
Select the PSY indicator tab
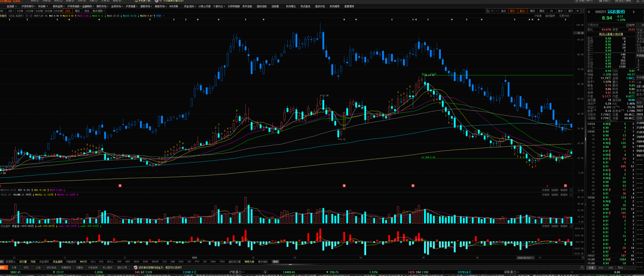[x=197, y=262]
